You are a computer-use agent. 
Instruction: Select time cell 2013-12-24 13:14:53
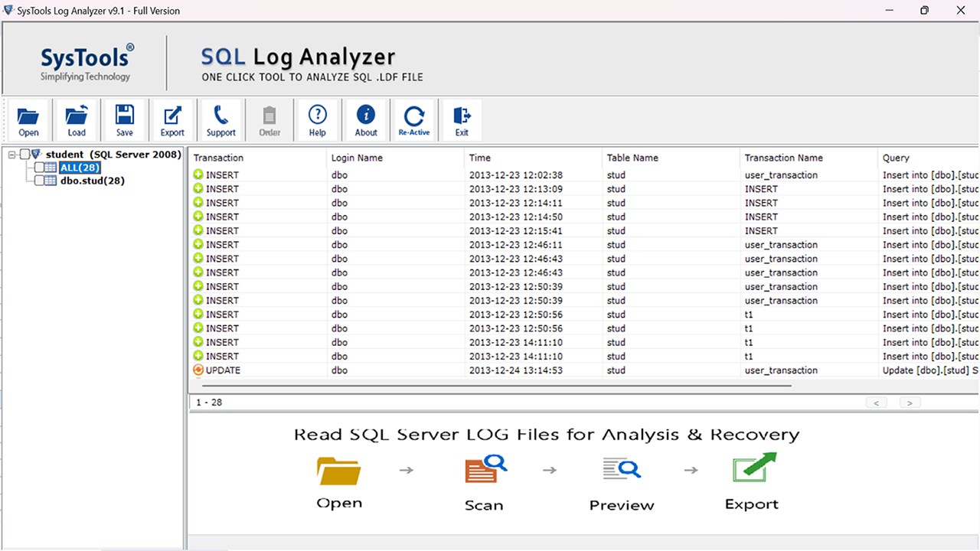pos(516,370)
